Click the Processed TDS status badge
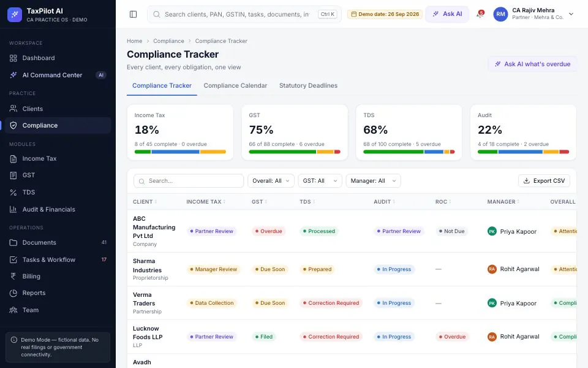Viewport: 588px width, 368px height. 319,231
